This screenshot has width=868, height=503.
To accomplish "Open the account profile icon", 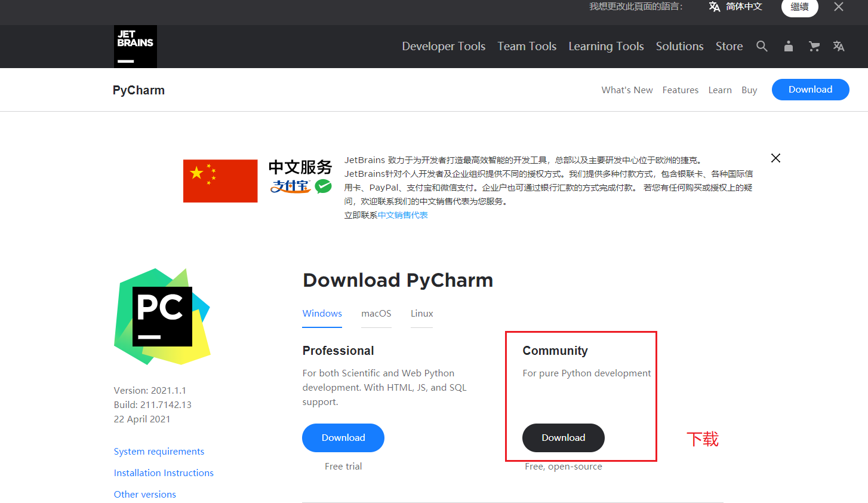I will (789, 46).
